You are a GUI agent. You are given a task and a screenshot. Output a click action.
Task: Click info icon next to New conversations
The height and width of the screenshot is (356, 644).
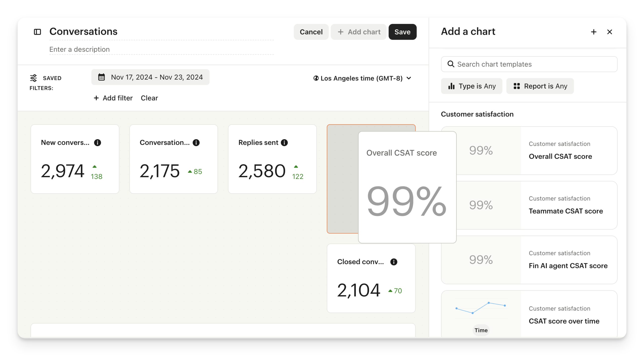pos(98,143)
